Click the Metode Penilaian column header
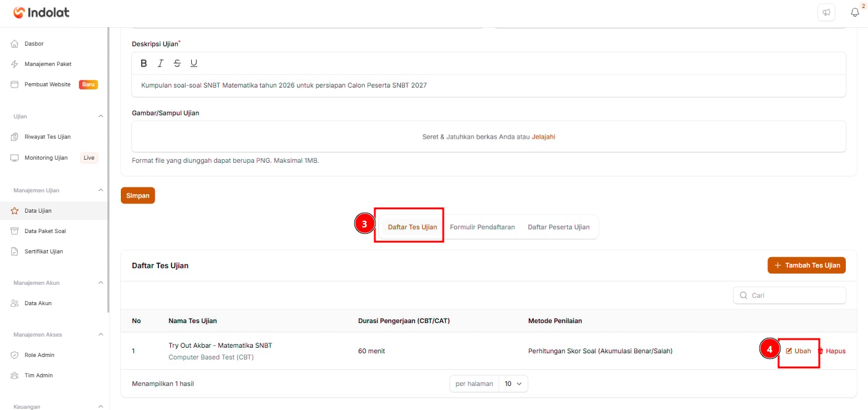The image size is (868, 410). pyautogui.click(x=555, y=321)
